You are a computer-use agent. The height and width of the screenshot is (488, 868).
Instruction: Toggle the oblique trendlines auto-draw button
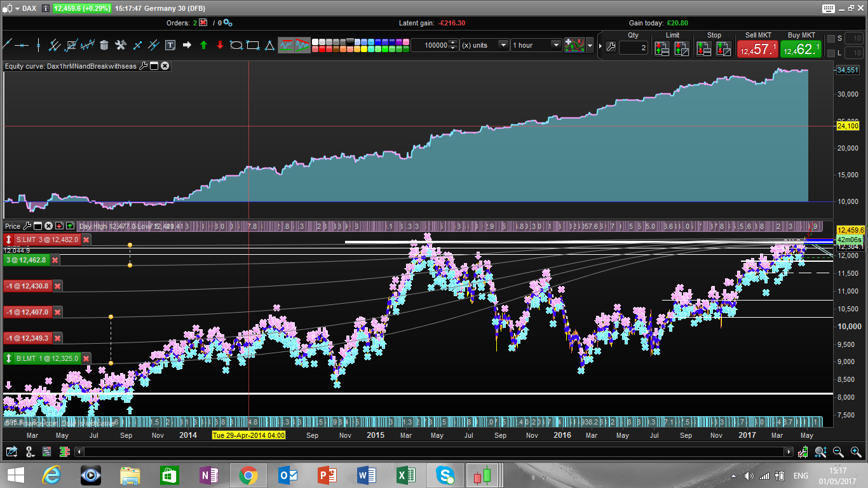click(x=302, y=45)
